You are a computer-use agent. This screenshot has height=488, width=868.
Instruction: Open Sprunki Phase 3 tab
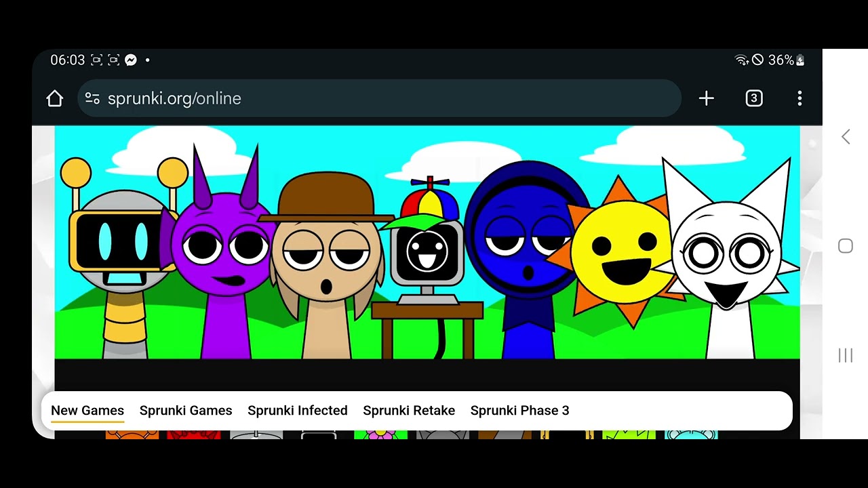click(520, 410)
